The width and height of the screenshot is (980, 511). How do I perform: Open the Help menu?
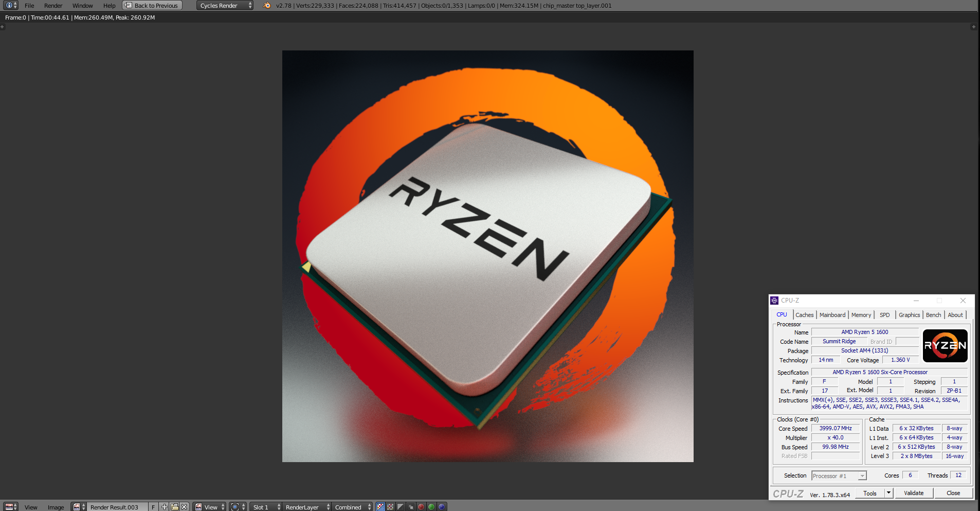point(109,6)
